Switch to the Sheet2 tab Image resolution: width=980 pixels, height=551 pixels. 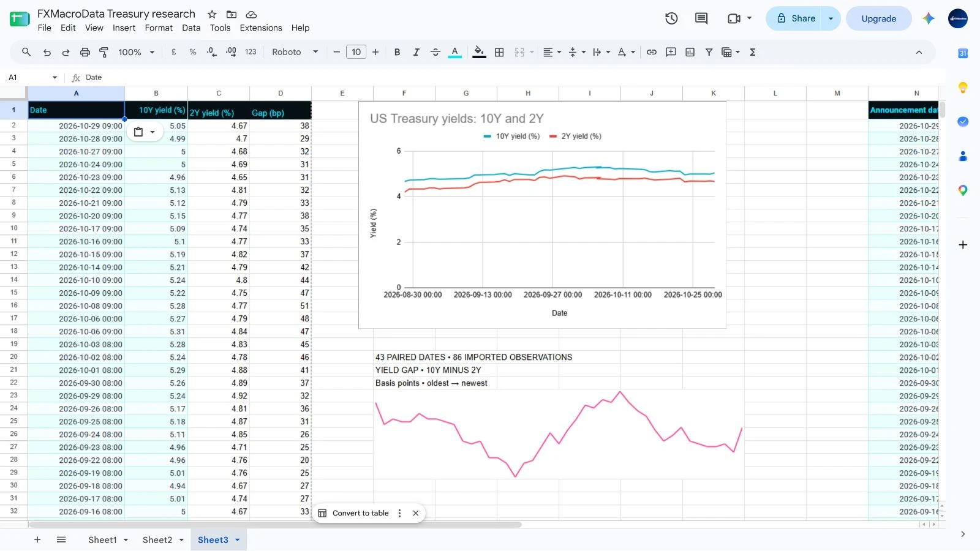[x=157, y=540]
